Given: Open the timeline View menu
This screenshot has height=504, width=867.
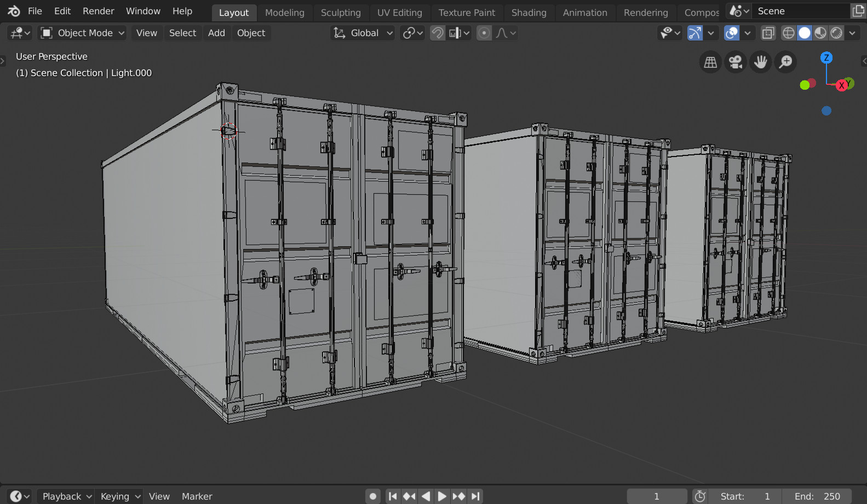Looking at the screenshot, I should [159, 496].
